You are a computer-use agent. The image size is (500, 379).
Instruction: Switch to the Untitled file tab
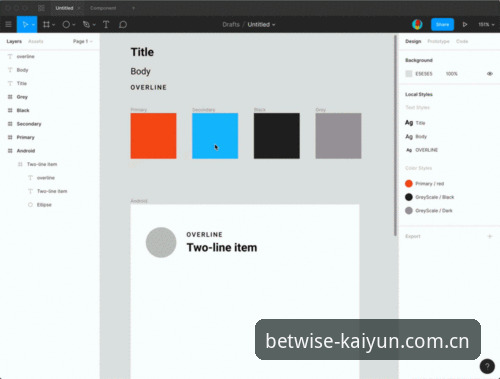click(x=64, y=8)
